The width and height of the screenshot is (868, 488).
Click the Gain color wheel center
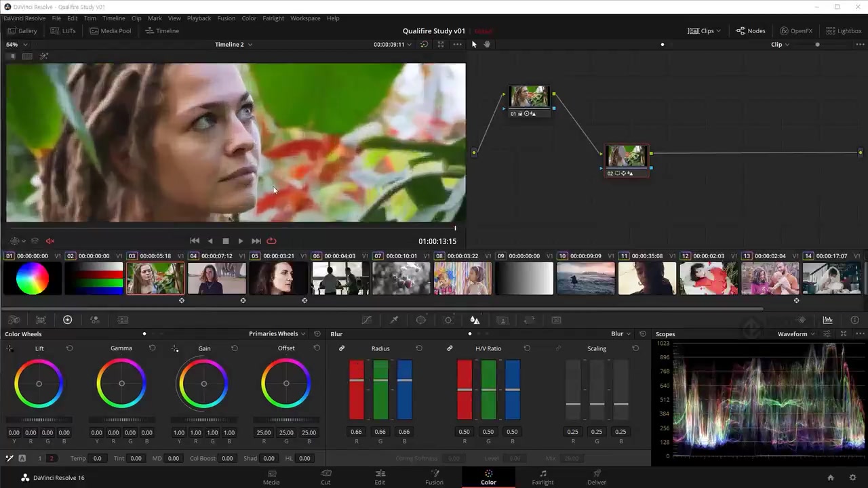click(x=204, y=384)
